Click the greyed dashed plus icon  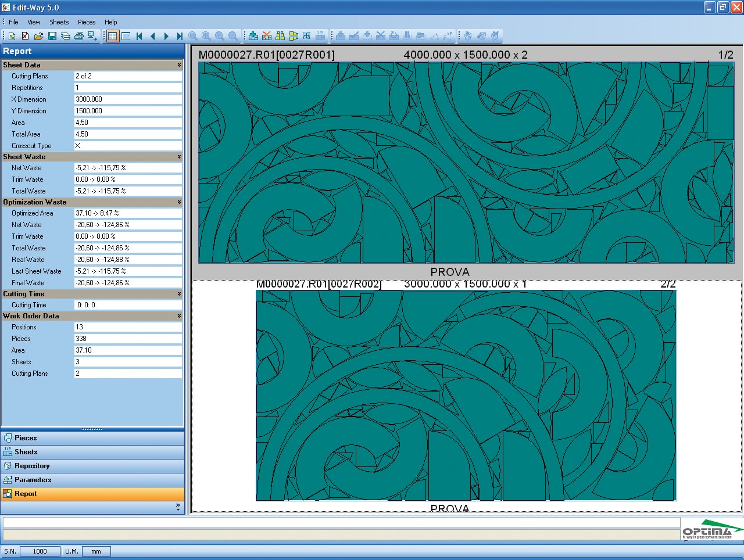point(367,36)
